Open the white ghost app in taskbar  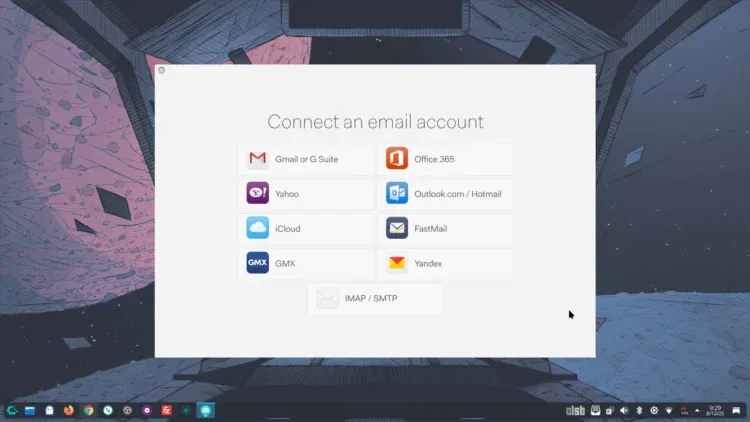coord(49,411)
